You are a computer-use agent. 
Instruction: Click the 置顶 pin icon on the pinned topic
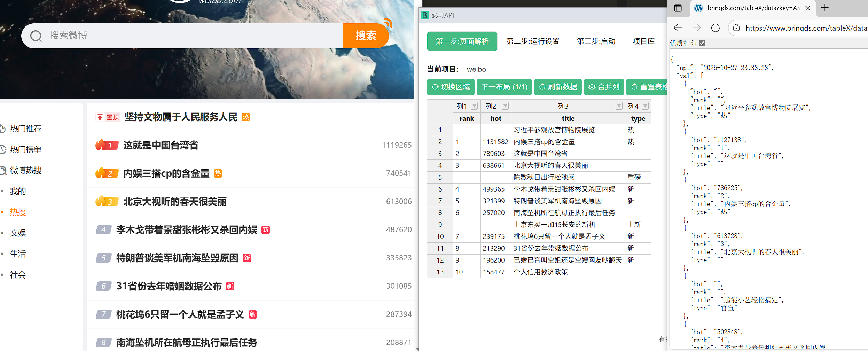[x=100, y=117]
